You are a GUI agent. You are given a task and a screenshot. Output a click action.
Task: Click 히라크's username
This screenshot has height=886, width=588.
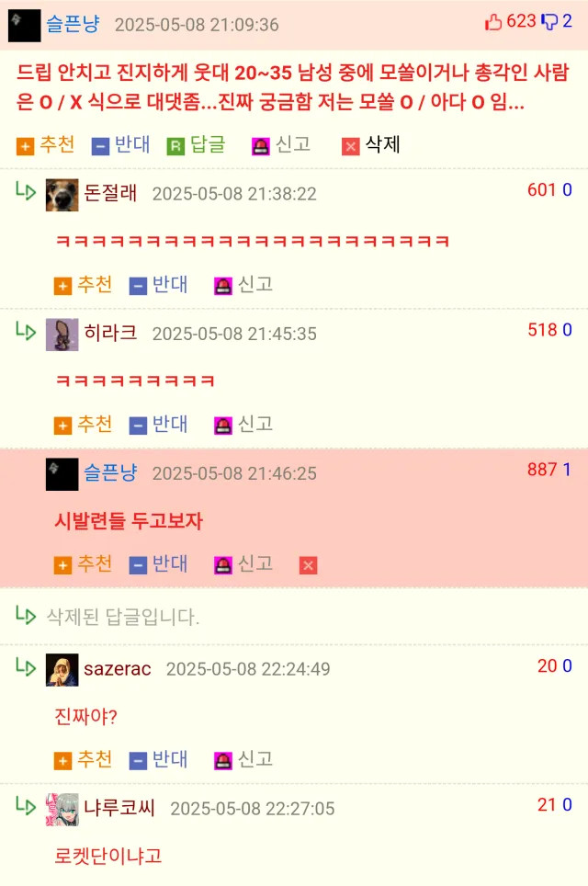[110, 333]
